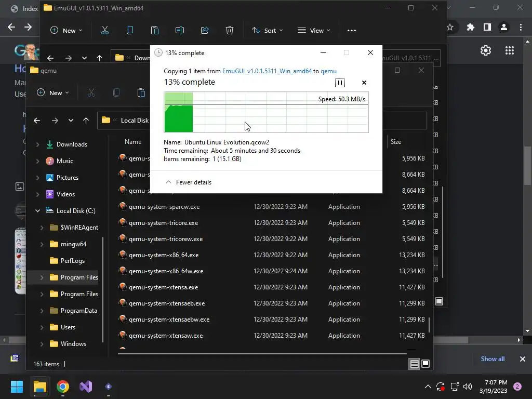Click Delete trash icon in EmuGUI toolbar
532x399 pixels.
[x=229, y=31]
